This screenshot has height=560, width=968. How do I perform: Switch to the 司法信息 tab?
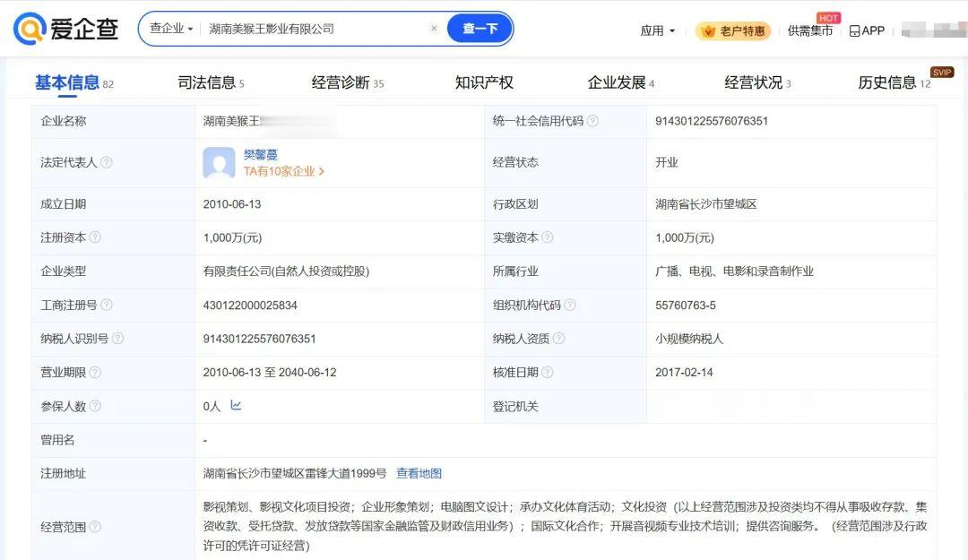point(211,82)
